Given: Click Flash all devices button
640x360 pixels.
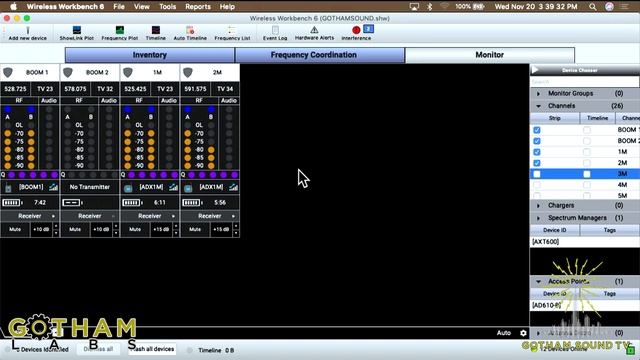Looking at the screenshot, I should coord(152,349).
